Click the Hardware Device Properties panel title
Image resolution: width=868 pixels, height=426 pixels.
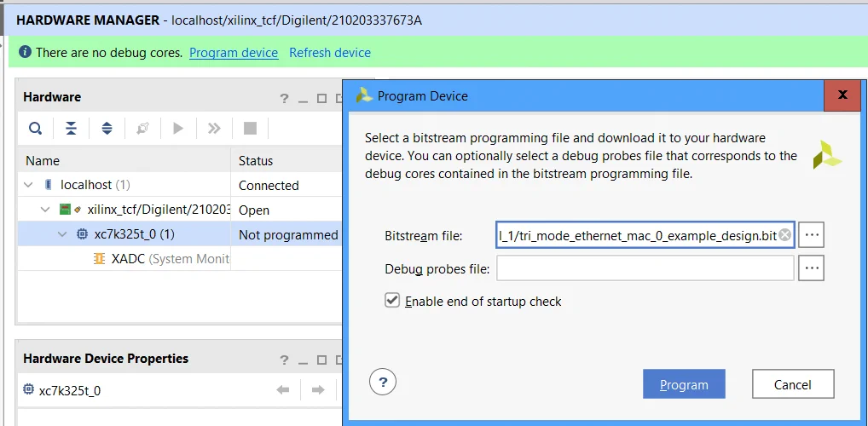(106, 359)
